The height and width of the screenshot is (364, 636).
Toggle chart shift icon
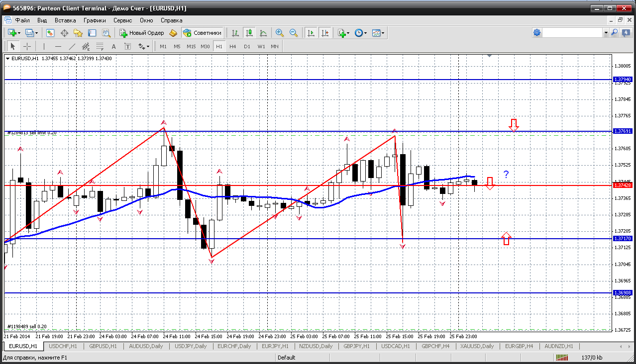point(325,33)
